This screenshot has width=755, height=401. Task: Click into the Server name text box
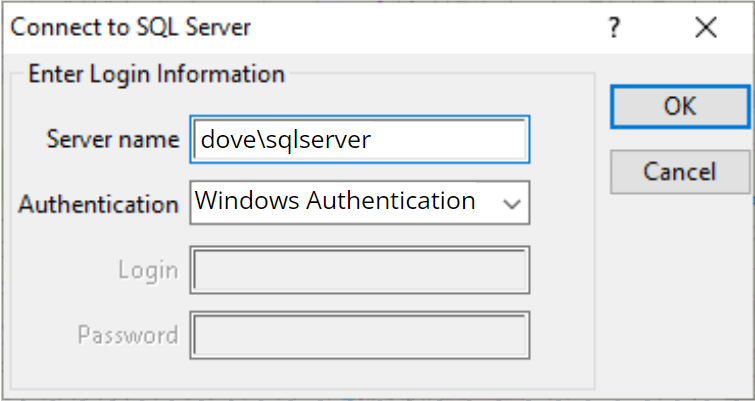[x=358, y=140]
